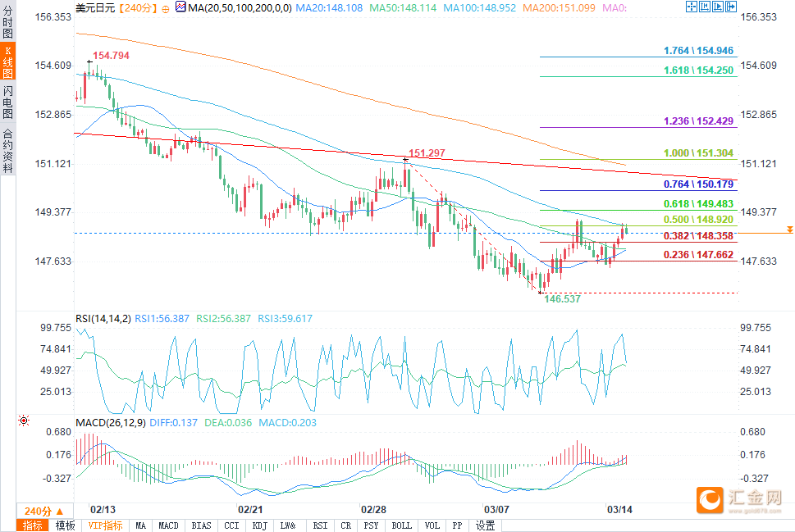Click the 1.000 \ 151.304 Fibonacci level label
This screenshot has width=795, height=532.
699,153
